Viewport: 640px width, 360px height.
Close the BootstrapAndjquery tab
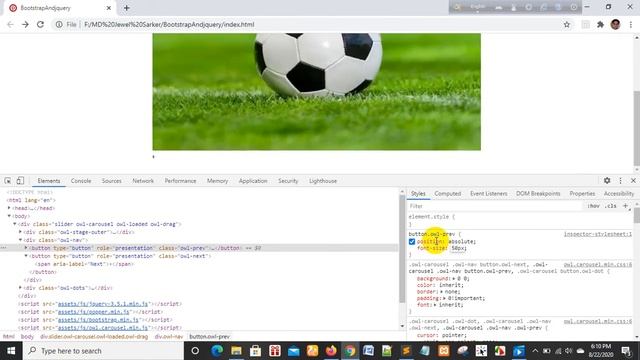pyautogui.click(x=109, y=8)
